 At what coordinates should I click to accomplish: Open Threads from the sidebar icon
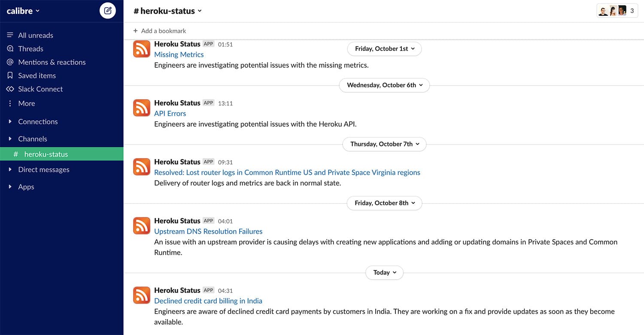[x=9, y=49]
